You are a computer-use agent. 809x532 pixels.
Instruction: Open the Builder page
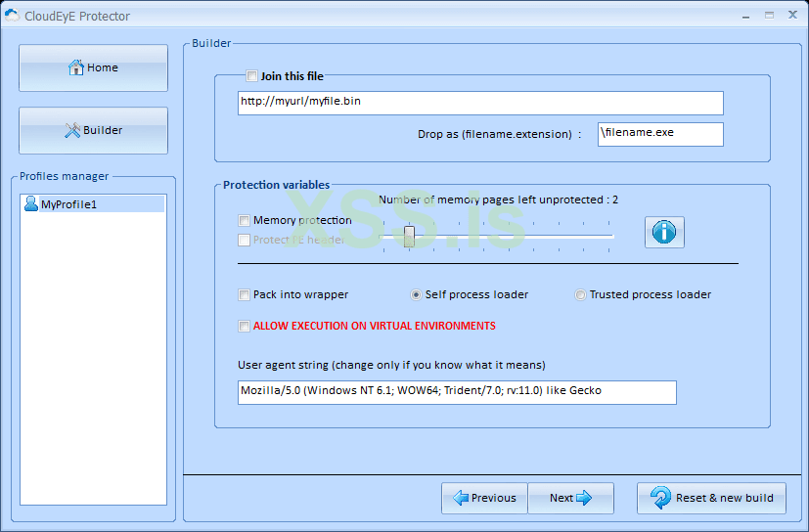[93, 130]
